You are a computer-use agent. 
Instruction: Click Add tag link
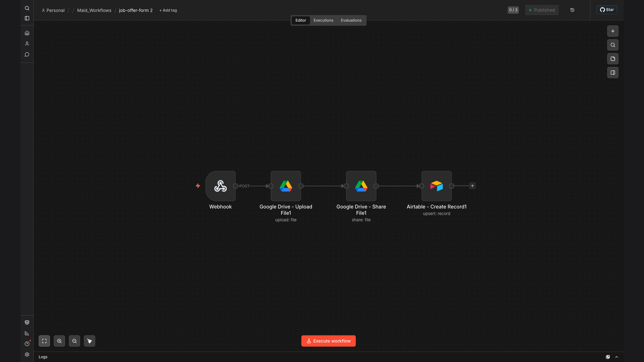coord(168,10)
